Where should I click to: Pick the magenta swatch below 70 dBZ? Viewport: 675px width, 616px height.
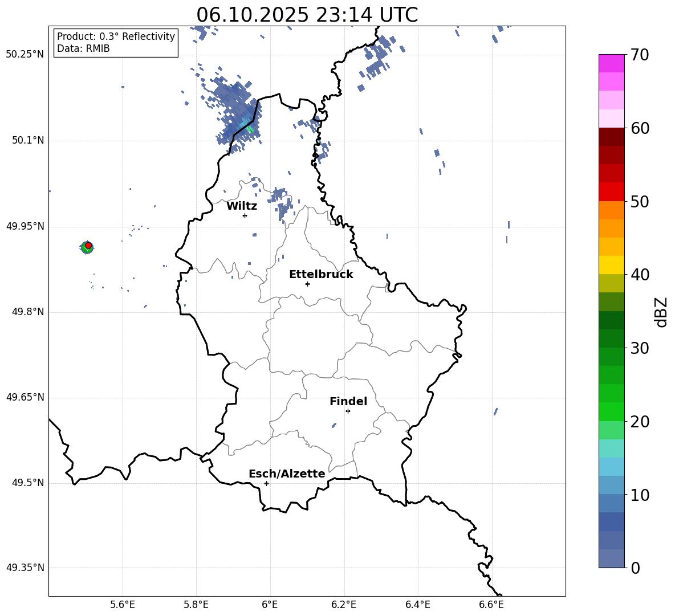(611, 64)
